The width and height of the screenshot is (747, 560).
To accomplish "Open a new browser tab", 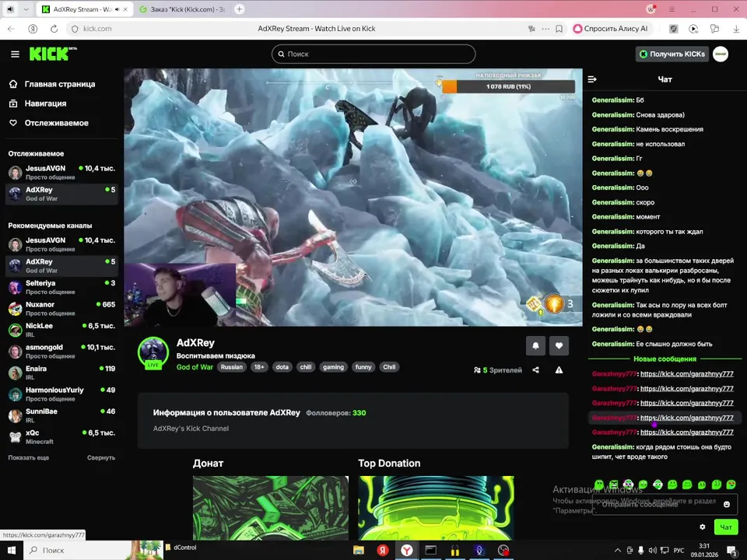I will pos(240,9).
